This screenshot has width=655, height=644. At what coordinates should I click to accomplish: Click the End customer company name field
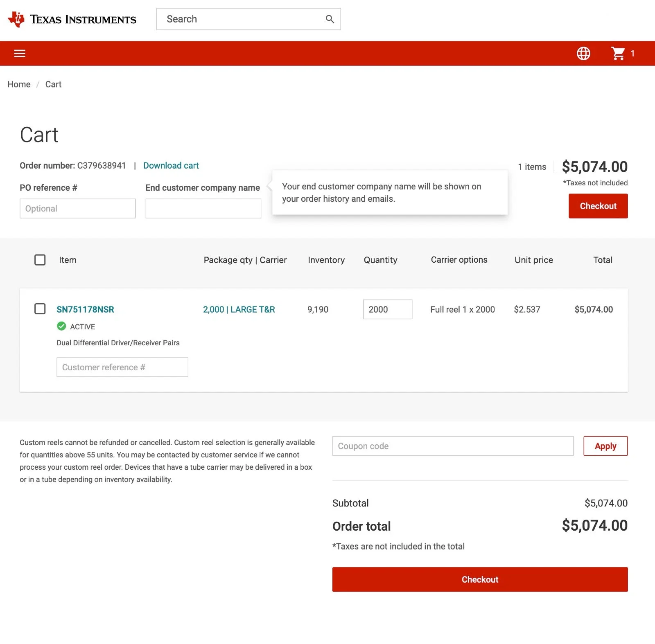(203, 208)
